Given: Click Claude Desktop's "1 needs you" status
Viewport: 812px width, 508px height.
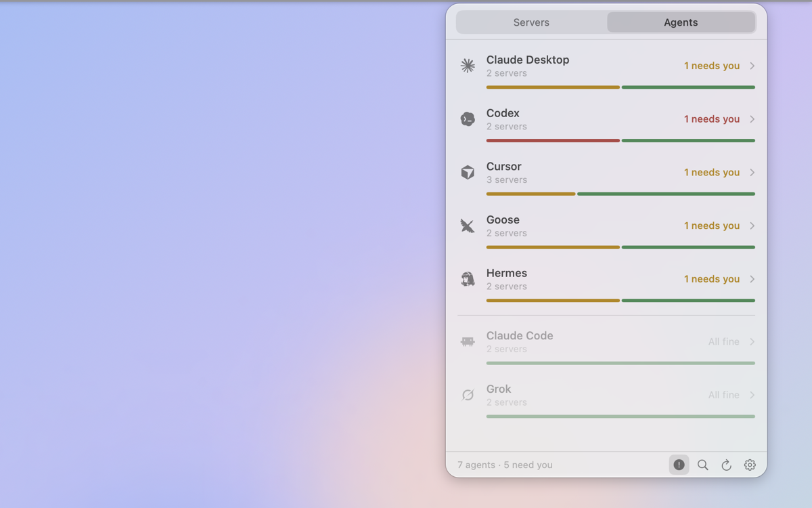Looking at the screenshot, I should (x=711, y=66).
